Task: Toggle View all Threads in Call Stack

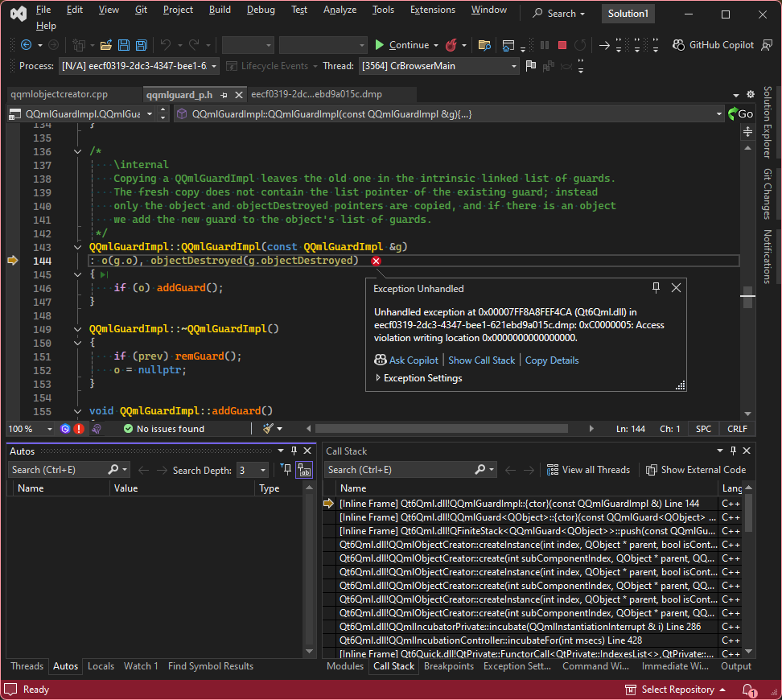Action: [x=588, y=470]
